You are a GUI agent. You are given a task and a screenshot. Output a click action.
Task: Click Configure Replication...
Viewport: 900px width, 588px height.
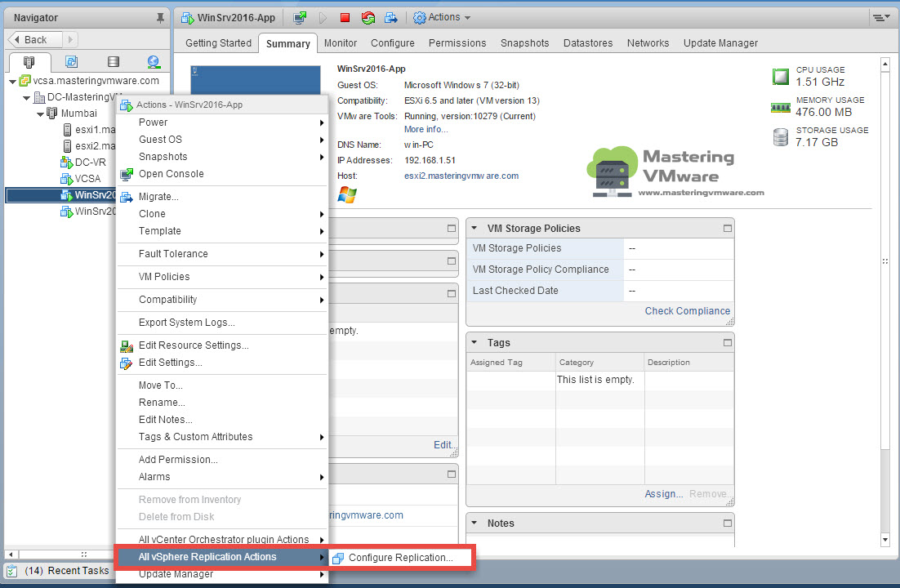click(401, 558)
